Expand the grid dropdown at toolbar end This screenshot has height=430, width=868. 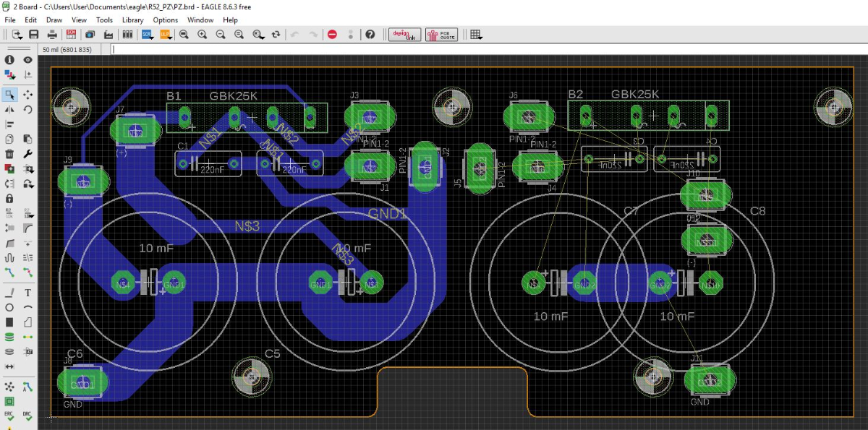tap(475, 34)
